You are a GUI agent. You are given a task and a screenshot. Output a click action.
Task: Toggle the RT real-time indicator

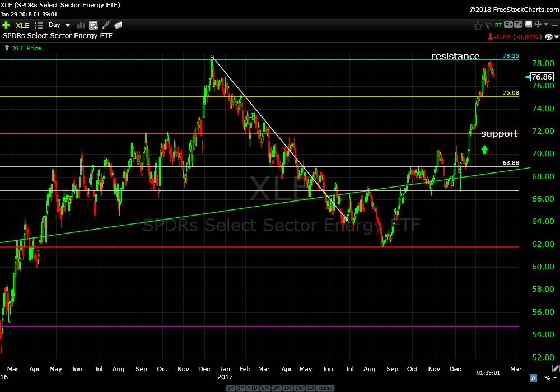(498, 25)
